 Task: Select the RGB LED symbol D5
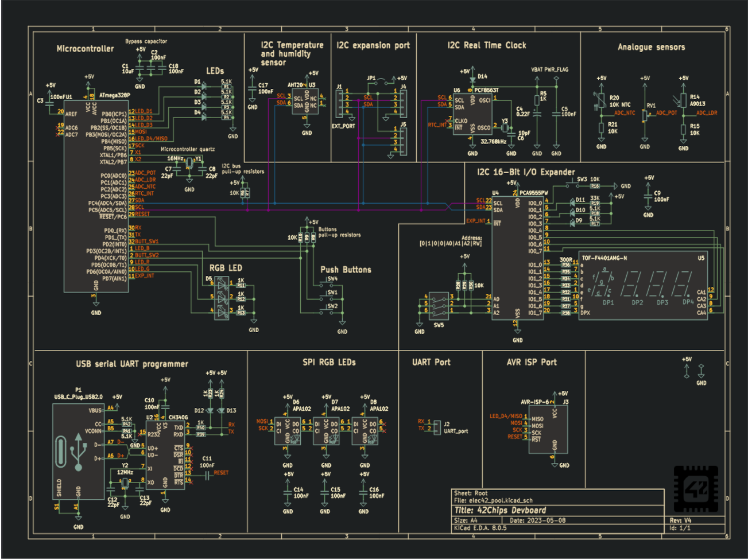coord(222,297)
